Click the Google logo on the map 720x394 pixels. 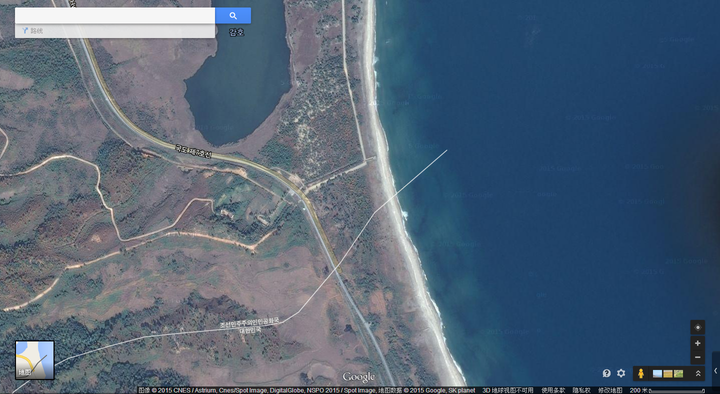pyautogui.click(x=359, y=377)
